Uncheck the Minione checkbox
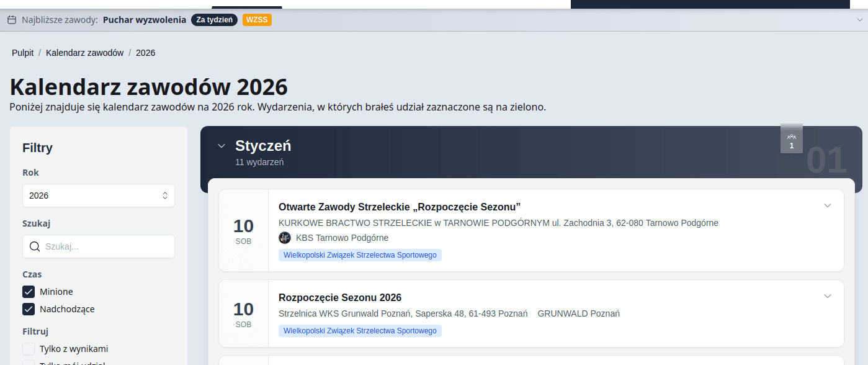Screen dimensions: 868x365 pyautogui.click(x=29, y=292)
